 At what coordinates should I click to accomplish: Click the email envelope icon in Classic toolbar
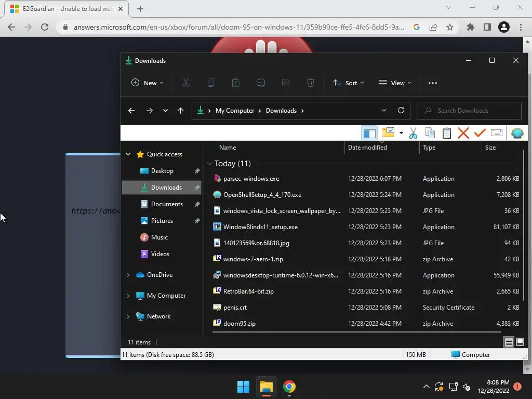pos(496,132)
